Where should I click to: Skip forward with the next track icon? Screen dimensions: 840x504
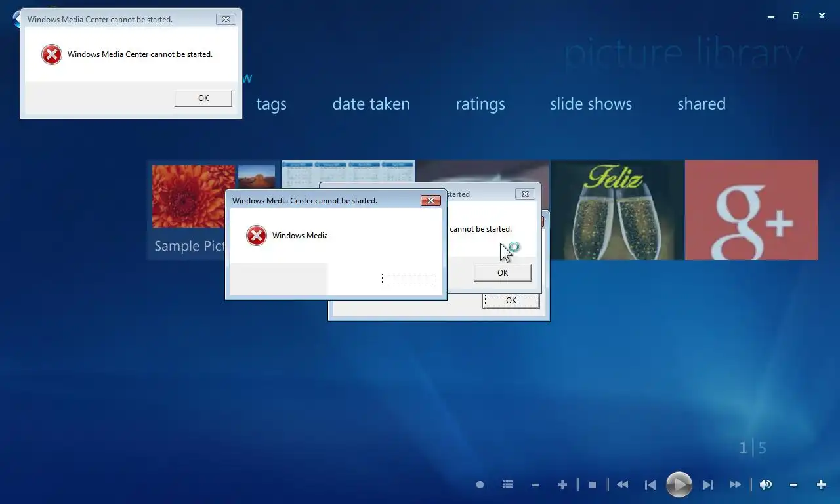click(x=707, y=485)
